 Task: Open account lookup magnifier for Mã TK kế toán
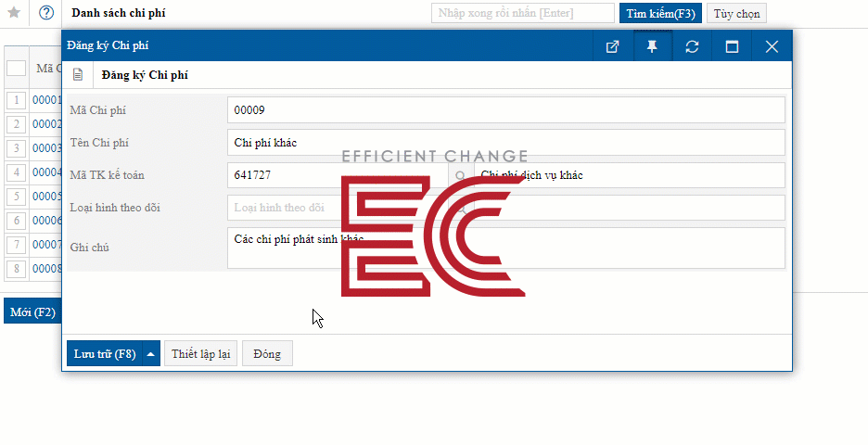coord(461,175)
